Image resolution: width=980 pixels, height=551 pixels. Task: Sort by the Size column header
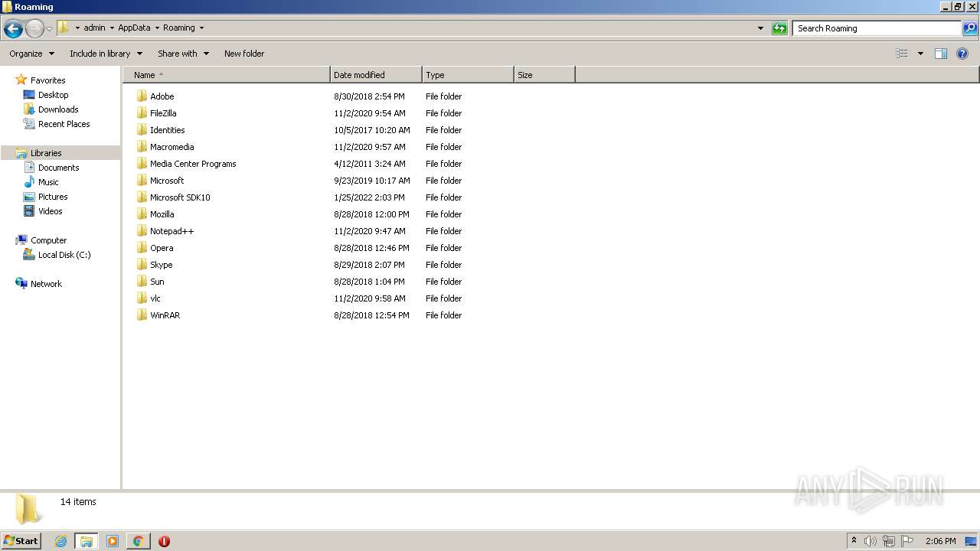click(544, 75)
